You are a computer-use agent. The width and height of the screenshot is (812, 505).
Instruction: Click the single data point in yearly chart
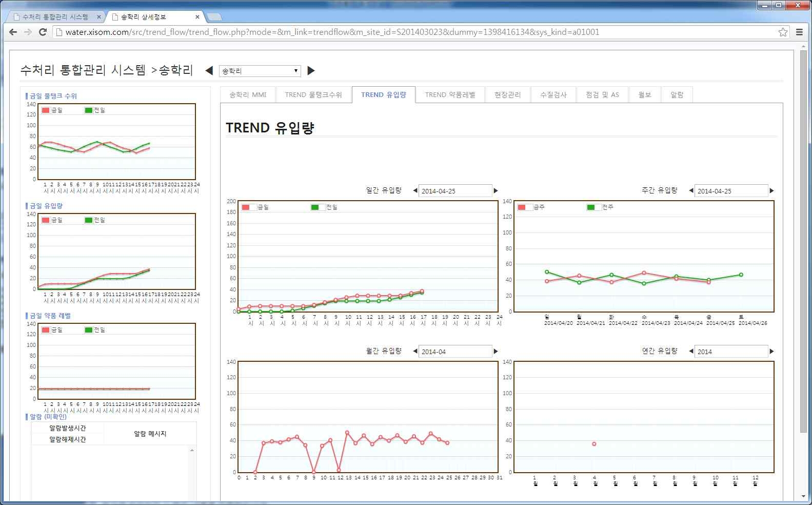click(x=594, y=444)
